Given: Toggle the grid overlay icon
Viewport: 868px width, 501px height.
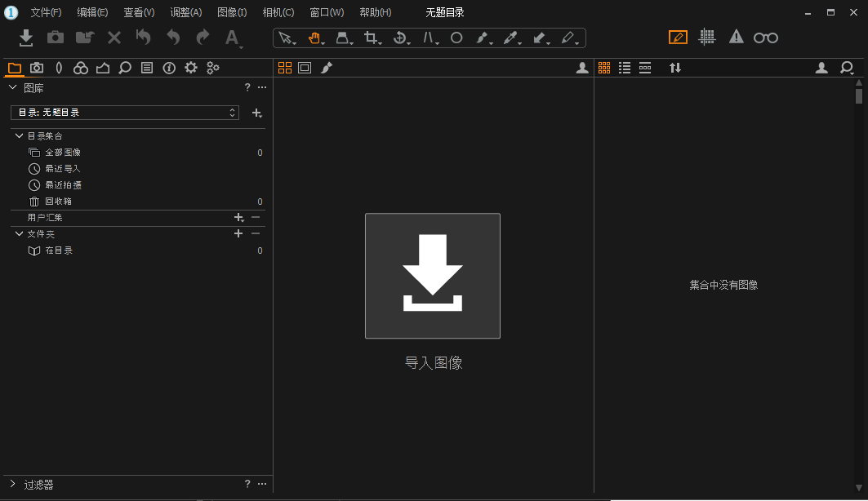Looking at the screenshot, I should tap(707, 37).
